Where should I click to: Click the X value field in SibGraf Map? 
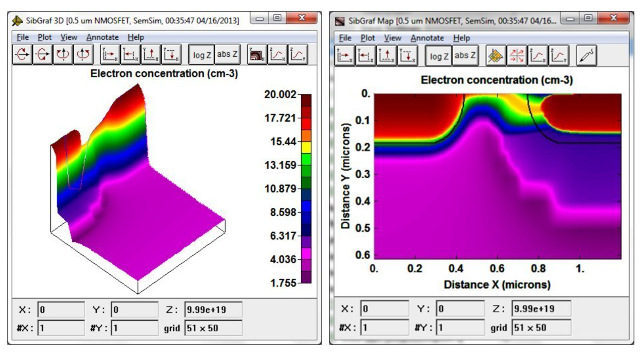coord(384,309)
